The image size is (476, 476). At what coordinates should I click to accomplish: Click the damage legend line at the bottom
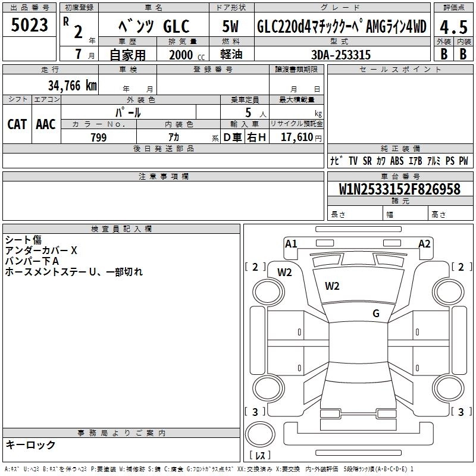209,469
